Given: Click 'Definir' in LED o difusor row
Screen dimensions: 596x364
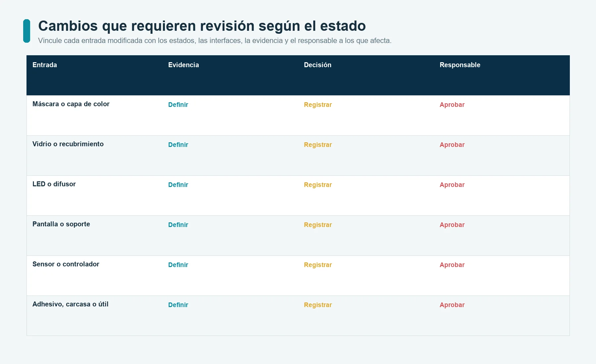Looking at the screenshot, I should [x=178, y=185].
